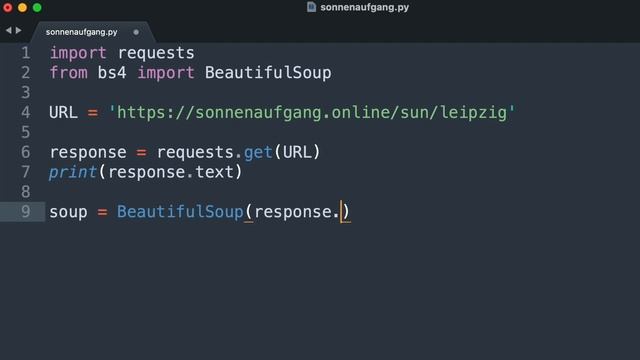640x360 pixels.
Task: Click line number 7 in the gutter
Action: point(26,172)
